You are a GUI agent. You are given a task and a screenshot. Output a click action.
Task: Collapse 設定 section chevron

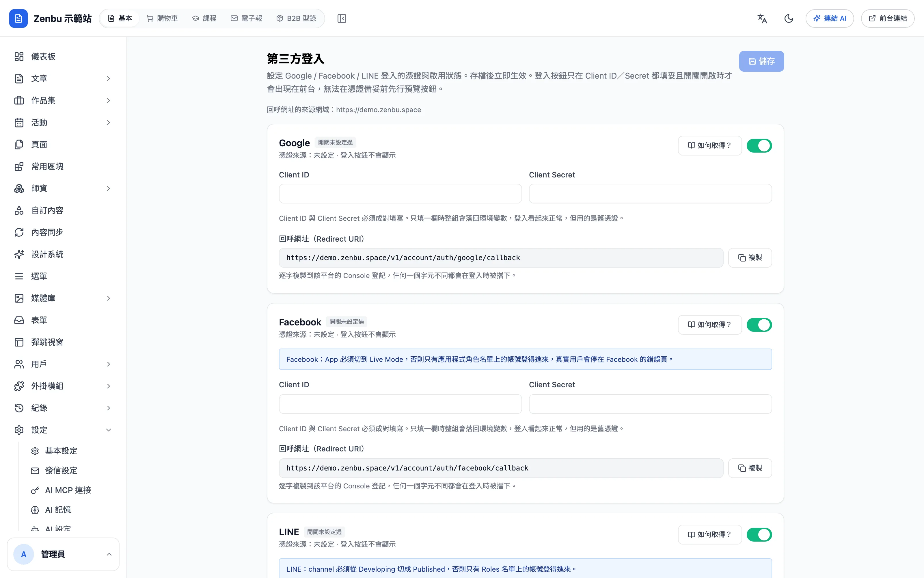pos(109,430)
